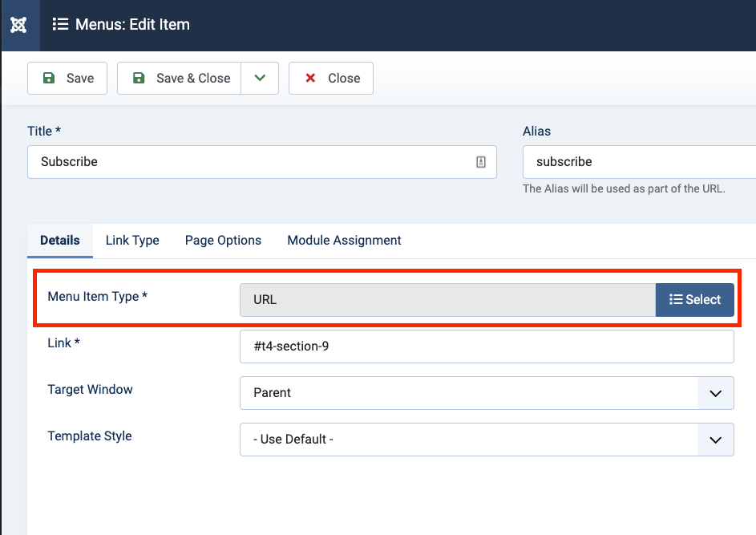Click the list icon beside Menus: Edit Item

coord(60,24)
